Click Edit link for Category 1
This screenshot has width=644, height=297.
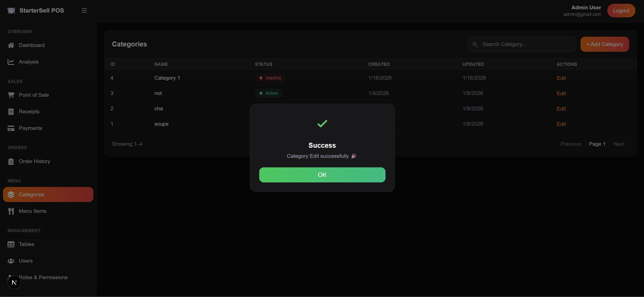(x=561, y=78)
